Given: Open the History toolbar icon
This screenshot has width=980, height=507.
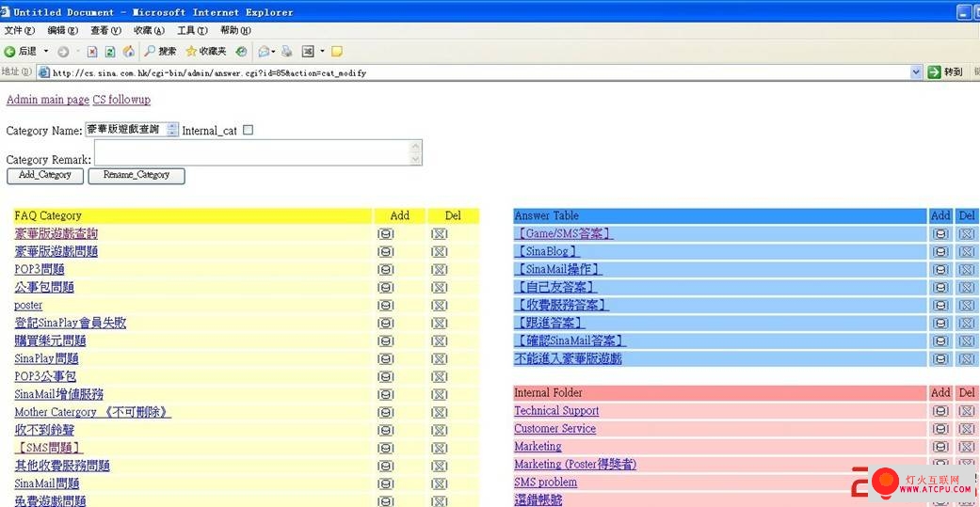Looking at the screenshot, I should (241, 51).
